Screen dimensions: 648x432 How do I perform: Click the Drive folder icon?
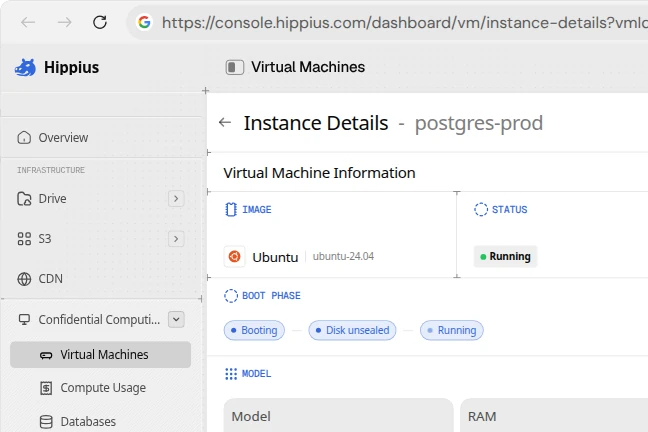click(24, 199)
